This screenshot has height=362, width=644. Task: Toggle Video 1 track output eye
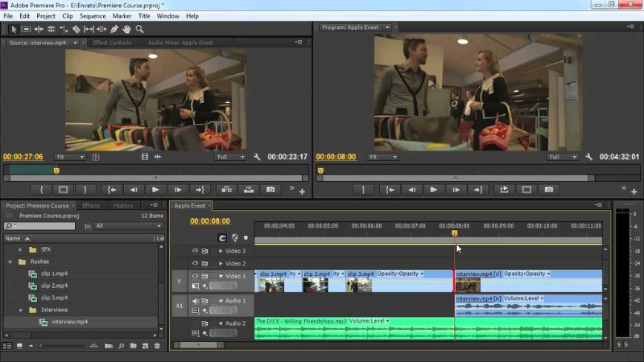point(195,274)
